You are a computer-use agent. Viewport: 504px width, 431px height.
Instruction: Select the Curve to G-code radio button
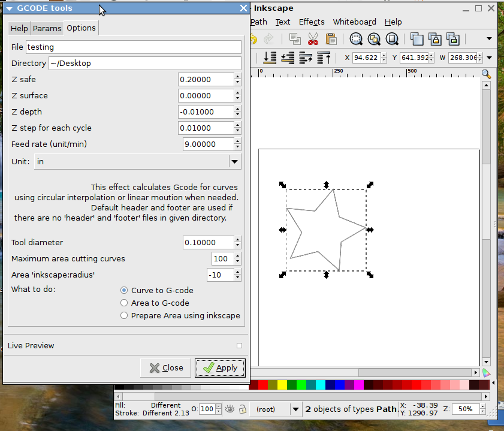pyautogui.click(x=124, y=290)
